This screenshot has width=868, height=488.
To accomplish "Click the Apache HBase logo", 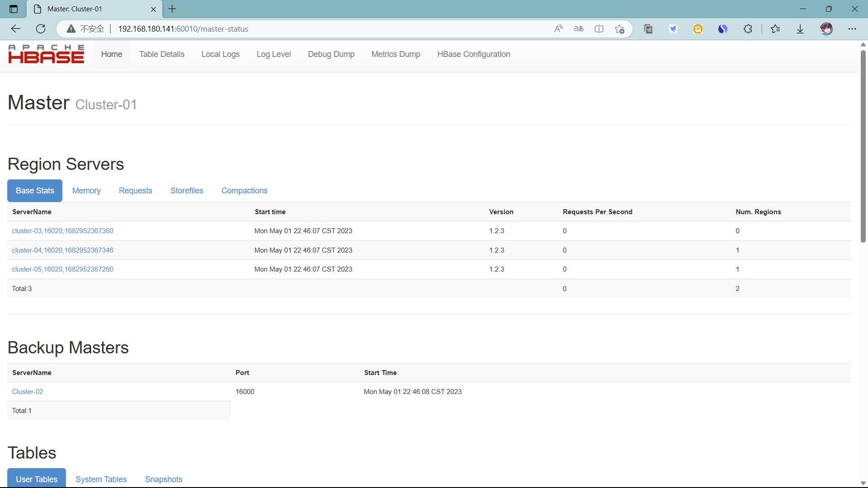I will 46,54.
